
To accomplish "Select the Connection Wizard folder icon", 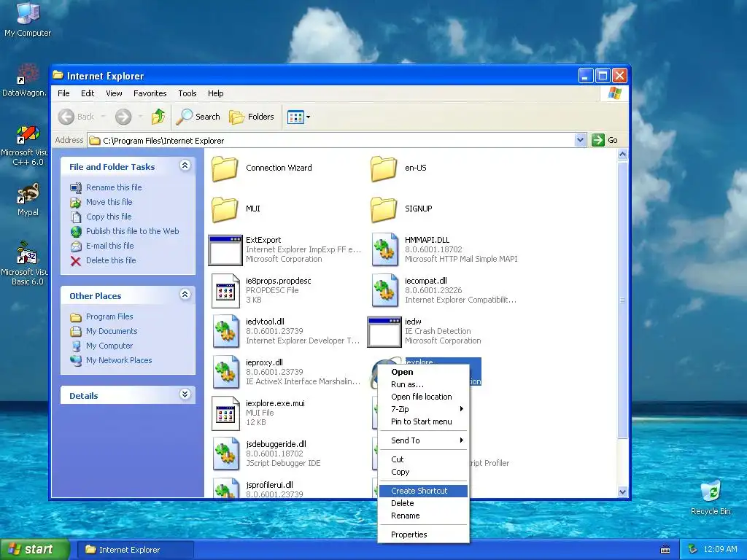I will point(225,168).
